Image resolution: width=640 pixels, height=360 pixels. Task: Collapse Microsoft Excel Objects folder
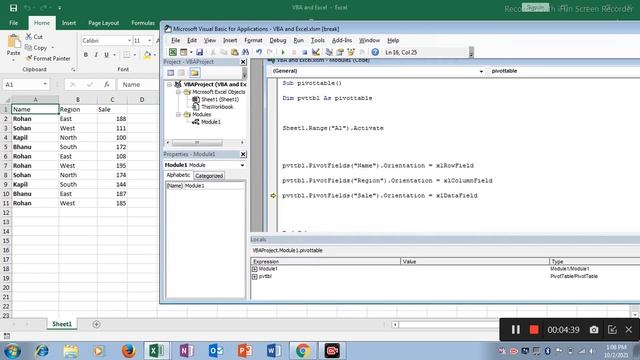pyautogui.click(x=178, y=92)
